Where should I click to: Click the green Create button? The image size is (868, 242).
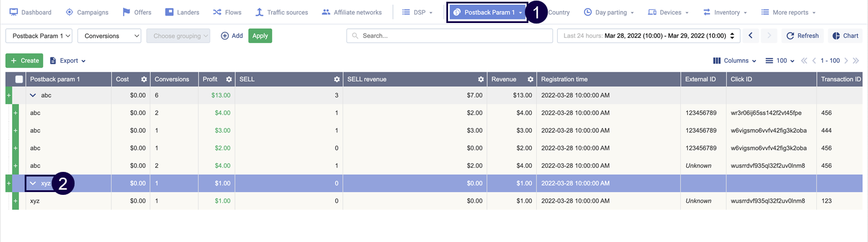pos(24,60)
